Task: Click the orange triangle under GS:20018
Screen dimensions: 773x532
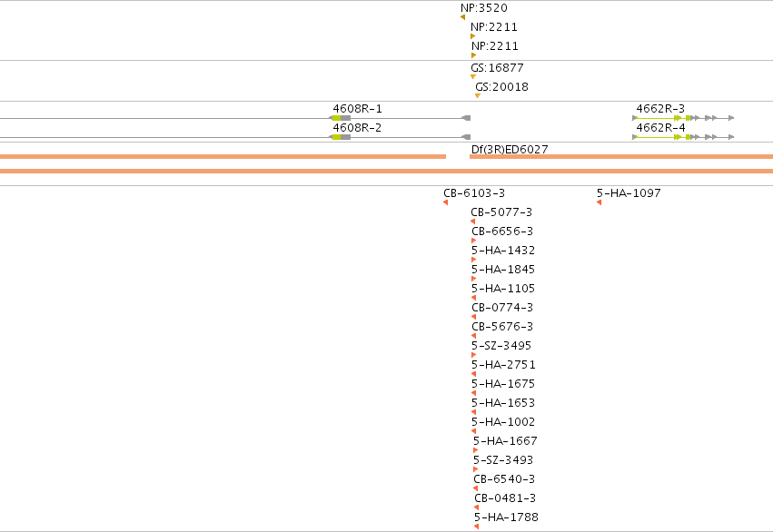Action: pyautogui.click(x=477, y=96)
